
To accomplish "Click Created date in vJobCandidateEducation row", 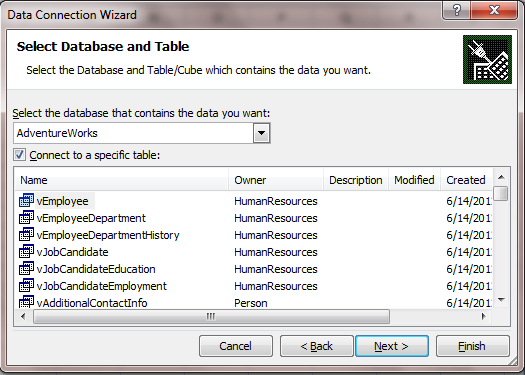I will (x=469, y=269).
